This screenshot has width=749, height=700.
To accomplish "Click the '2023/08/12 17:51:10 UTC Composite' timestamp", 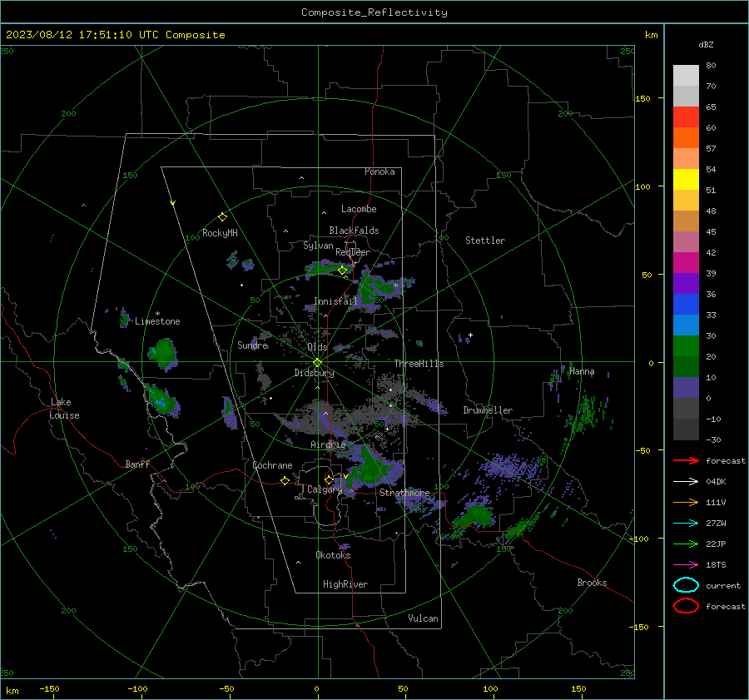I will 115,35.
